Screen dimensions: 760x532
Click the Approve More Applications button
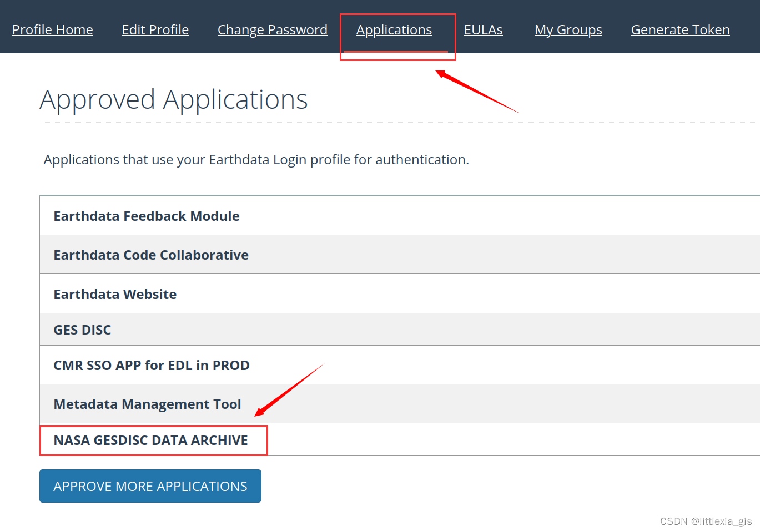(150, 486)
